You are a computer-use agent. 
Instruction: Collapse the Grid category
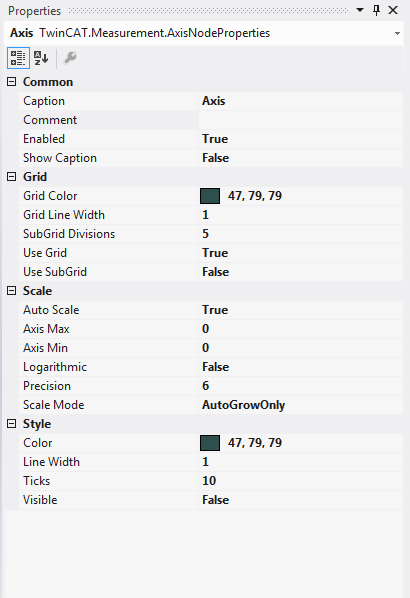[x=12, y=177]
